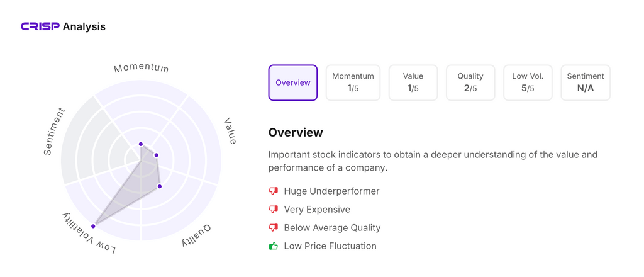Screen dimensions: 644x277
Task: Click the Below Average Quality thumbs-down icon
Action: [x=273, y=227]
